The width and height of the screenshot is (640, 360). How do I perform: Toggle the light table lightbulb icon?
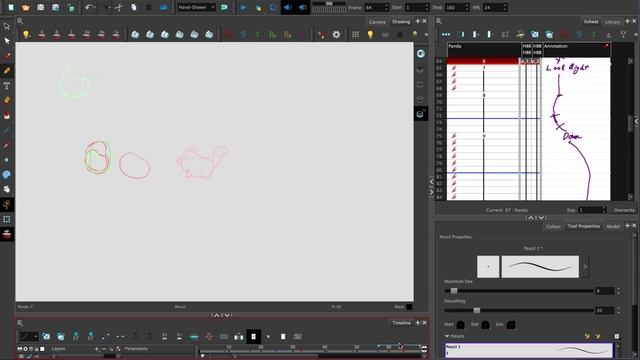pyautogui.click(x=370, y=35)
